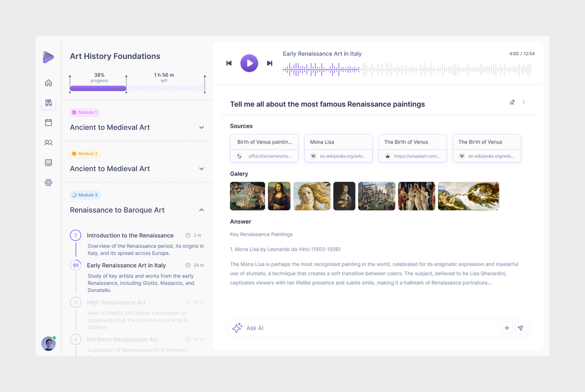
Task: Play the Early Renaissance audio lesson
Action: [249, 63]
